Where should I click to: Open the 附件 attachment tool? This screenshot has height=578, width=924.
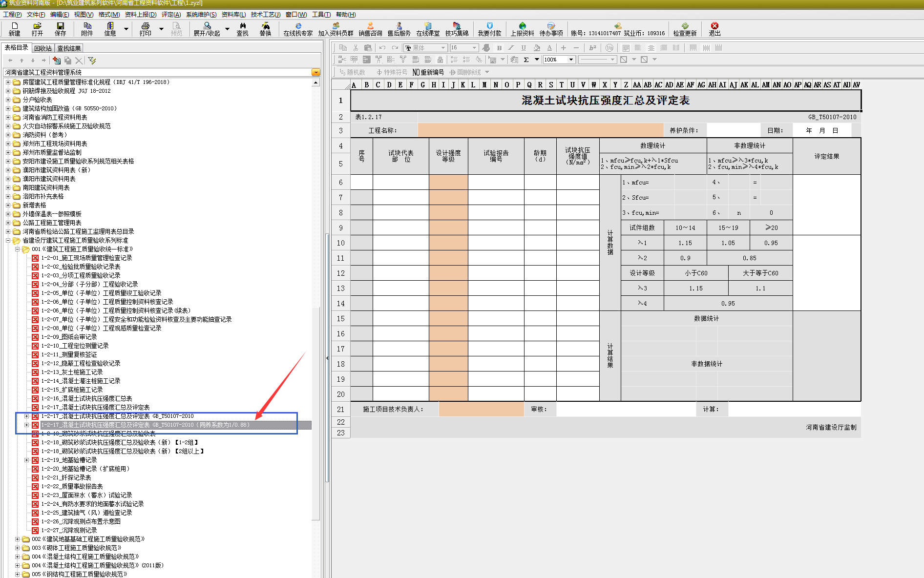[87, 29]
